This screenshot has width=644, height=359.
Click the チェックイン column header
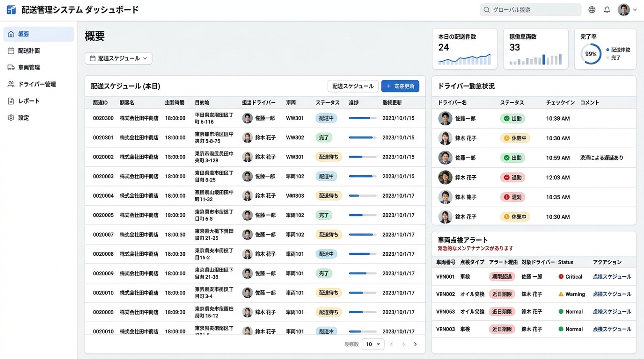point(560,102)
